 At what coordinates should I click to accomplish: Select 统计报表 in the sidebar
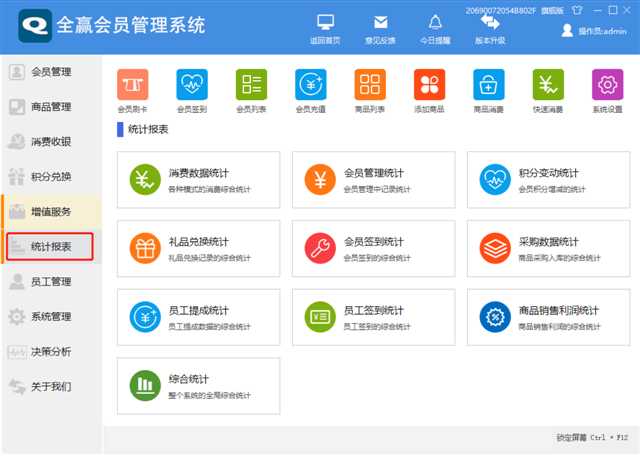pos(50,247)
